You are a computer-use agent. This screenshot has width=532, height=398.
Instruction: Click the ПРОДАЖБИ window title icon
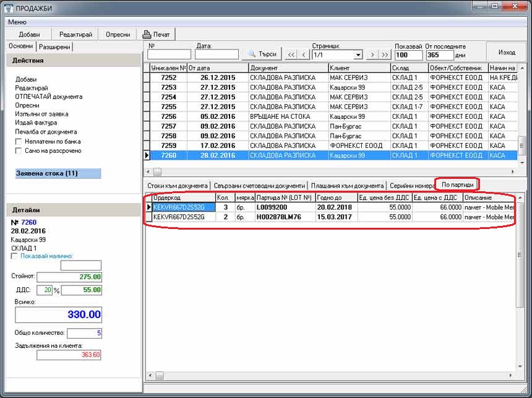pos(8,8)
